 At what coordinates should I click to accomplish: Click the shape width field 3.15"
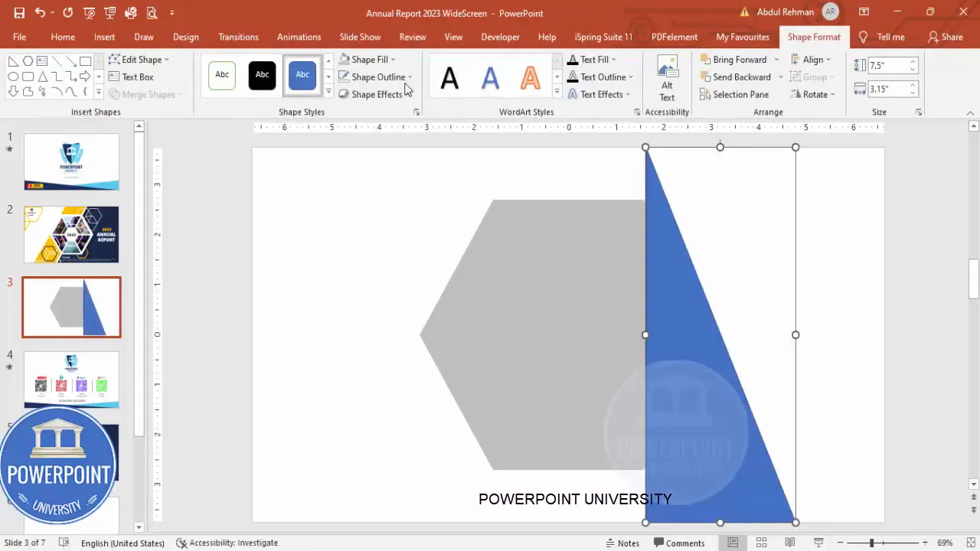pyautogui.click(x=888, y=89)
